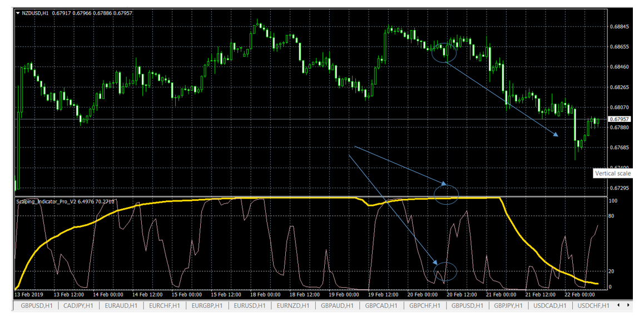Switch to the USDCAD,H1 chart tab
The height and width of the screenshot is (320, 644).
(x=550, y=306)
